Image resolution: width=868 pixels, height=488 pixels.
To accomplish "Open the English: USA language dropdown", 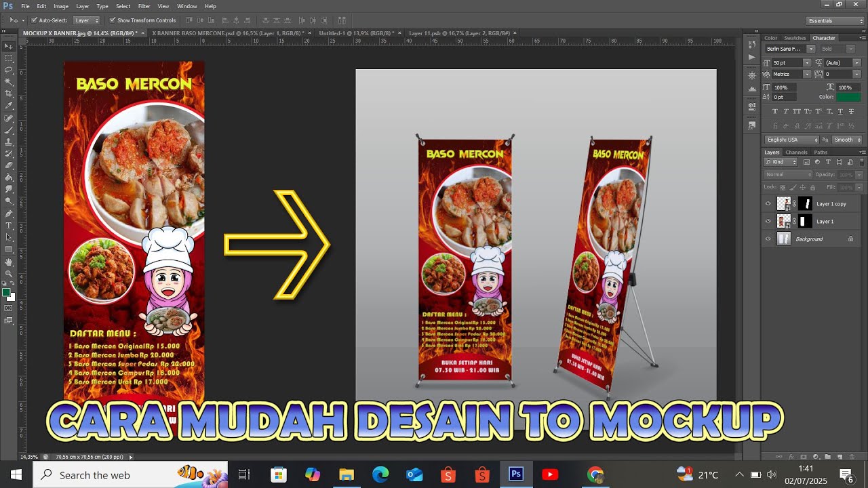I will pyautogui.click(x=792, y=140).
